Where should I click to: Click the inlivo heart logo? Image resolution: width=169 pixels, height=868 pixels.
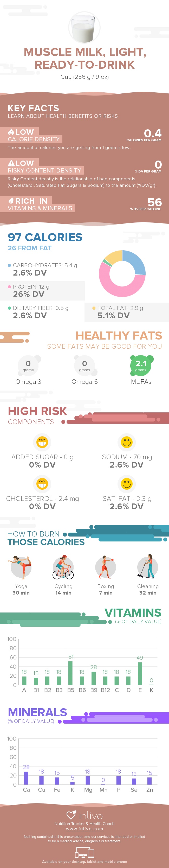(x=71, y=815)
